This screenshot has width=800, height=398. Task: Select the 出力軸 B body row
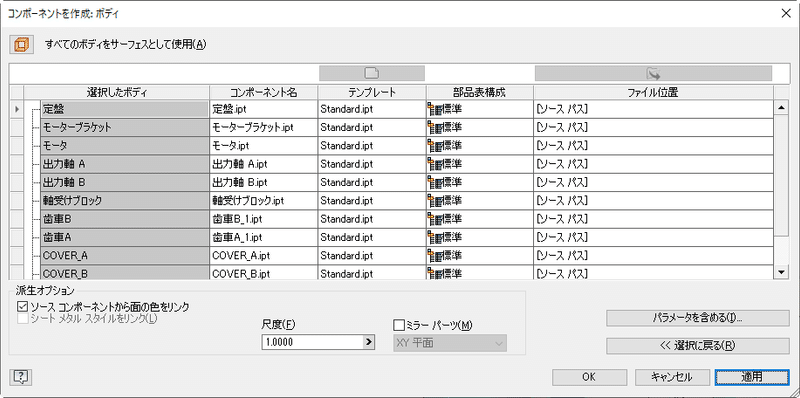125,183
